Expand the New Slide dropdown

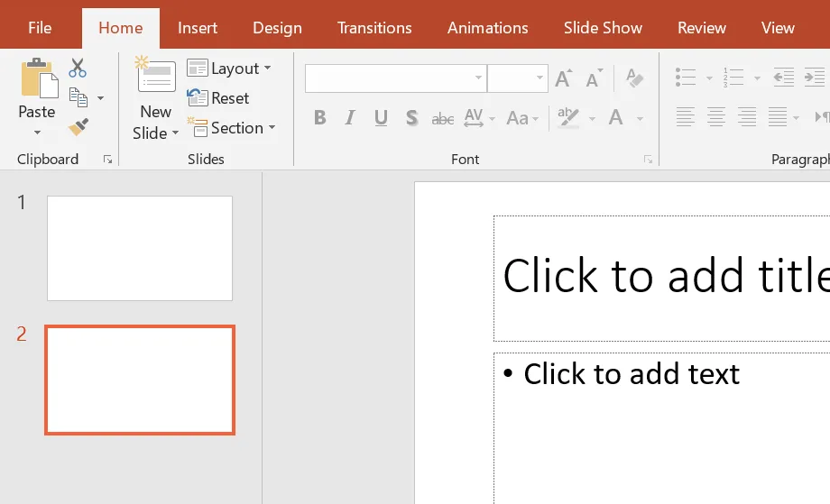(x=175, y=133)
